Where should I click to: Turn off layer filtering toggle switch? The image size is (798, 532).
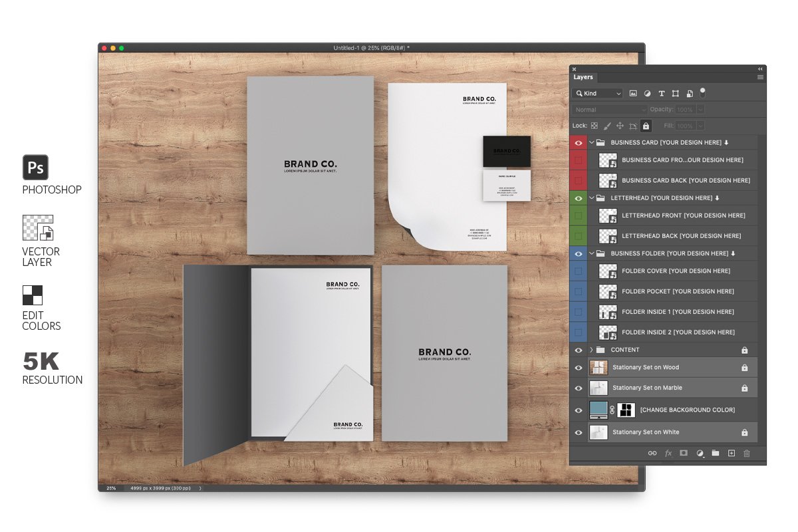pos(703,92)
